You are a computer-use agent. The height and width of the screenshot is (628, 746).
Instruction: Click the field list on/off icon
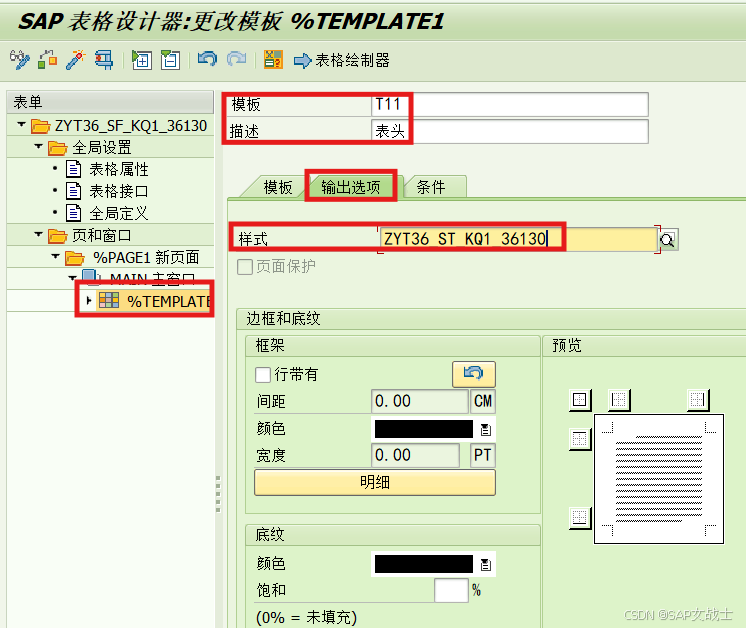[x=274, y=60]
